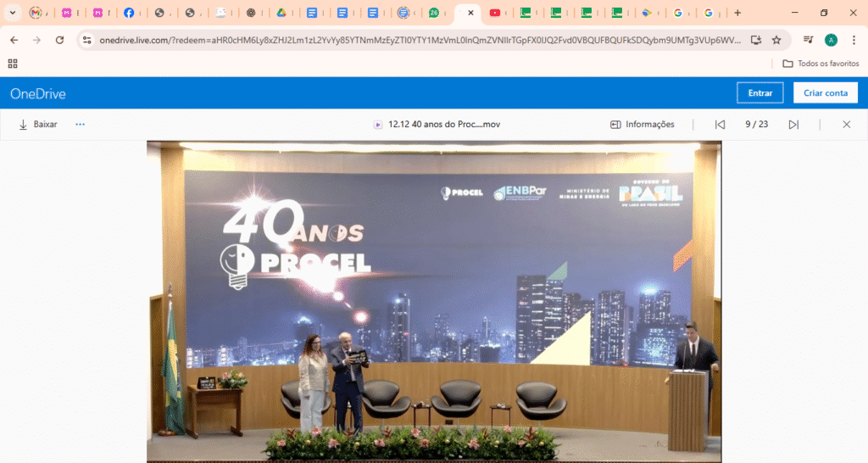Open the Informações details panel
The height and width of the screenshot is (463, 868).
click(642, 125)
